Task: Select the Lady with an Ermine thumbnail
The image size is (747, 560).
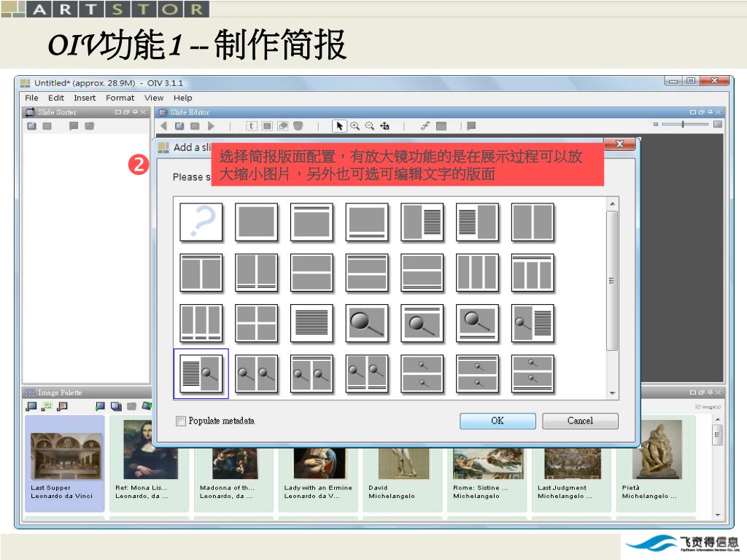Action: click(x=318, y=480)
